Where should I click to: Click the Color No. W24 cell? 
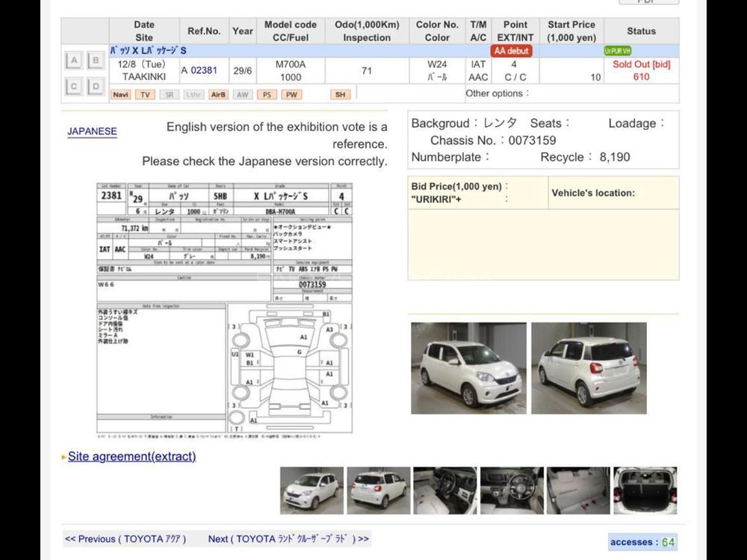tap(437, 64)
